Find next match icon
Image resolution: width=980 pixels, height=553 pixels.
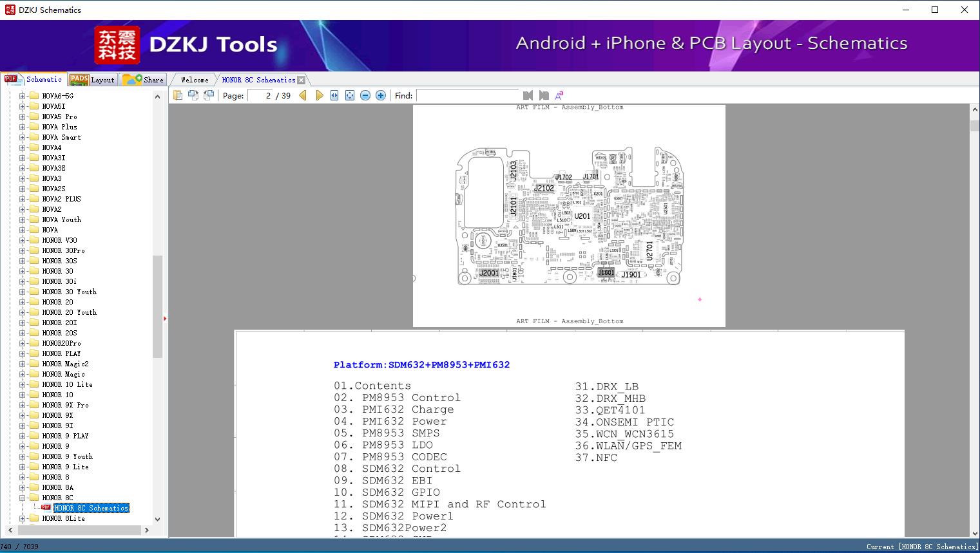click(543, 95)
